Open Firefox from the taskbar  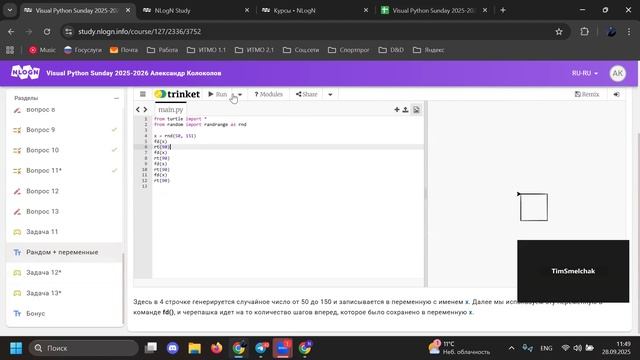pyautogui.click(x=217, y=348)
